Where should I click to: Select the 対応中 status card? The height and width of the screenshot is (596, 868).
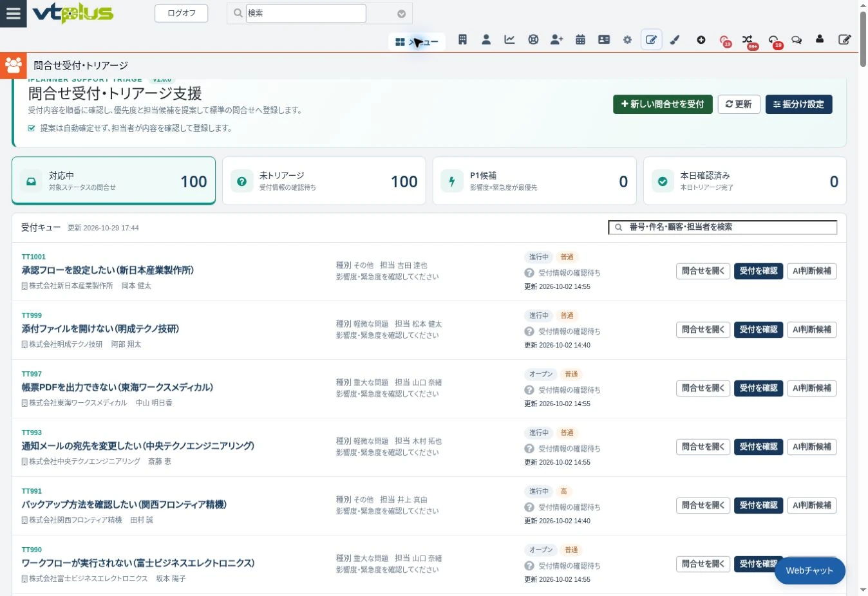(x=114, y=181)
